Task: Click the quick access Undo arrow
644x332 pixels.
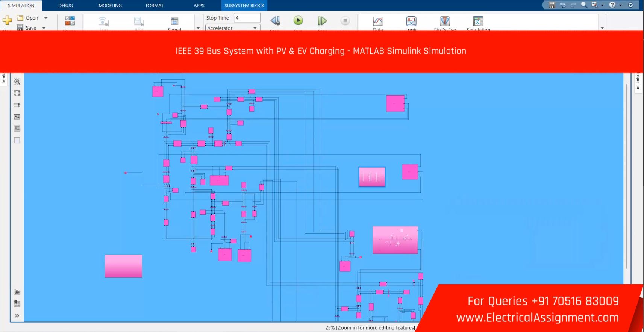Action: click(x=563, y=5)
